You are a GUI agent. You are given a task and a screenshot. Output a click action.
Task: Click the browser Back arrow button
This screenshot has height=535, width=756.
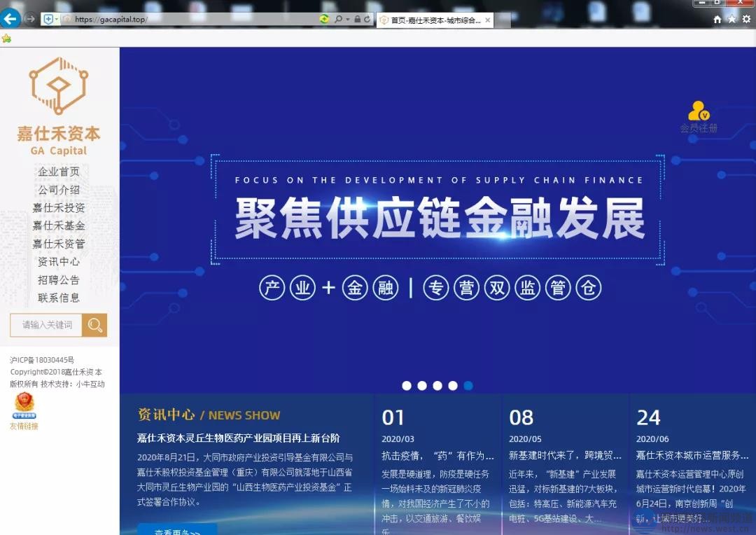click(x=10, y=19)
